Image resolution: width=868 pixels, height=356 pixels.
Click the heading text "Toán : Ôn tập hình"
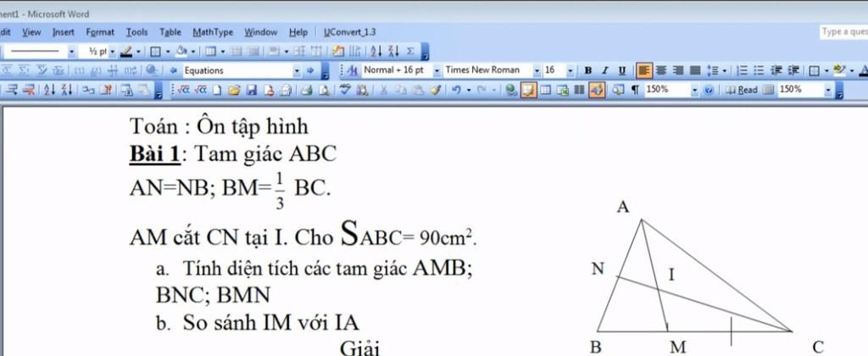click(219, 126)
